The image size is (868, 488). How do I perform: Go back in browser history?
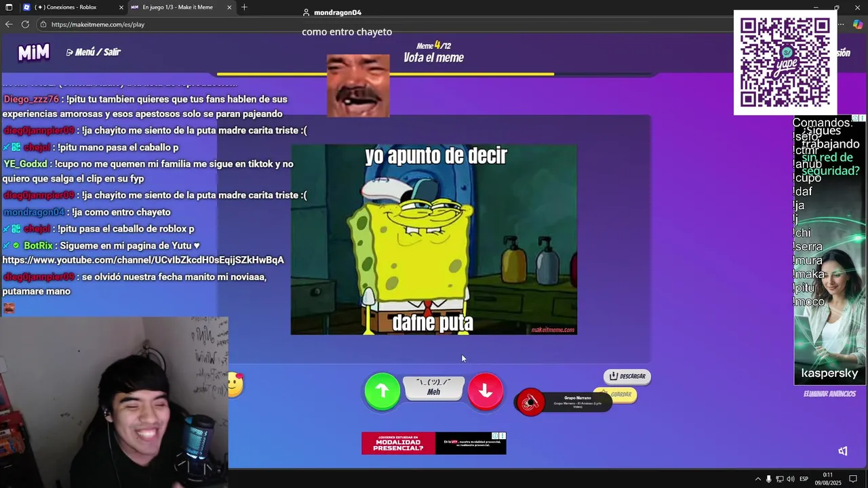pos(9,24)
